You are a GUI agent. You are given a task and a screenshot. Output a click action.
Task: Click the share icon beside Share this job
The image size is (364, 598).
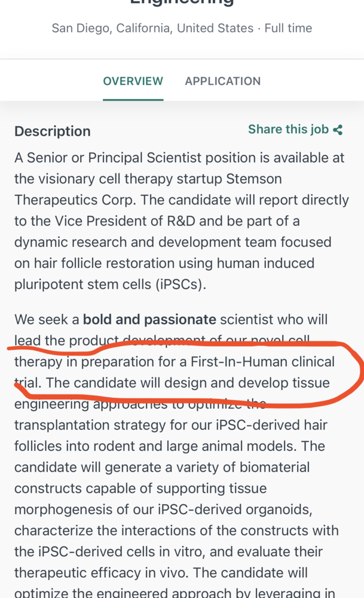(338, 130)
